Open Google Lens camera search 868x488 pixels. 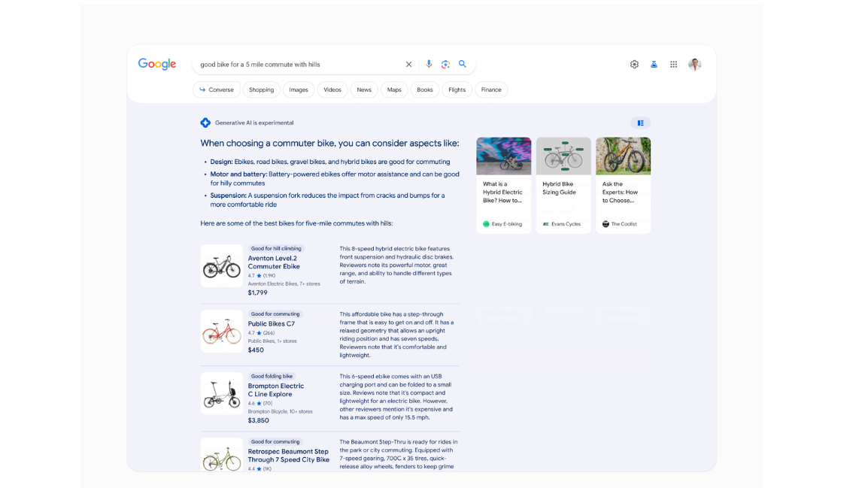(445, 64)
